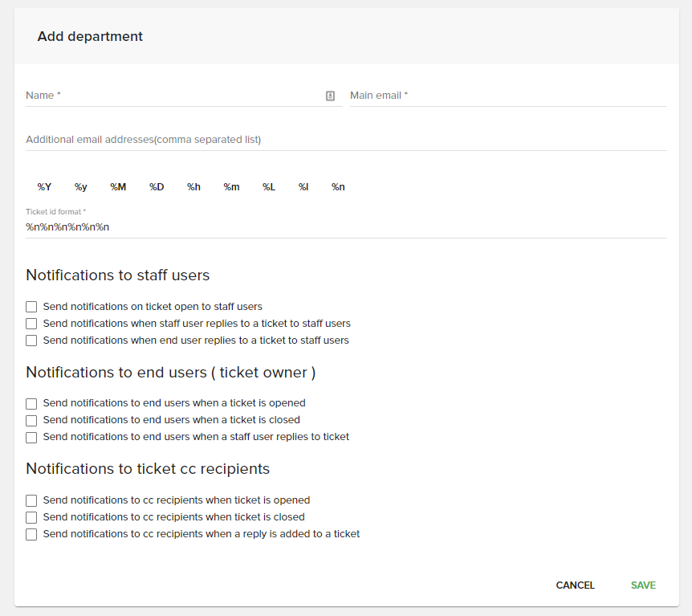
Task: Insert the %L token into ticket format
Action: (x=268, y=186)
